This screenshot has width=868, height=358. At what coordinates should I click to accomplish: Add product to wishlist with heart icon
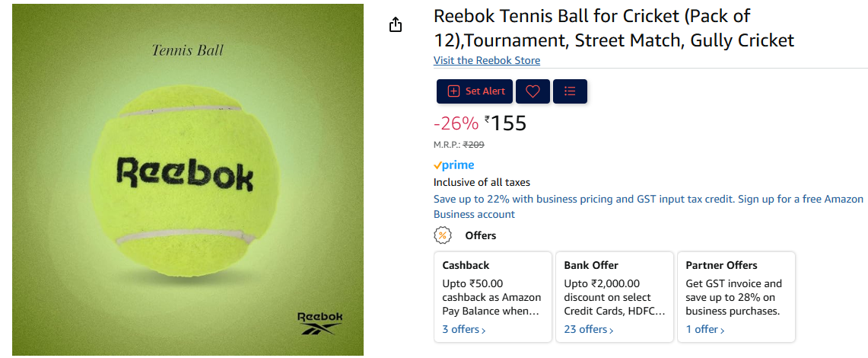[x=533, y=91]
